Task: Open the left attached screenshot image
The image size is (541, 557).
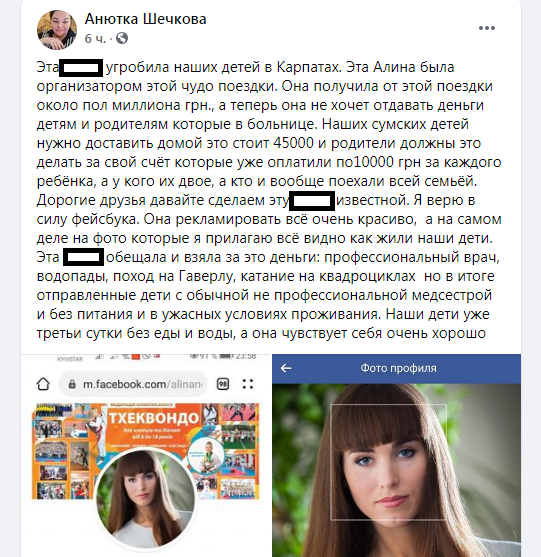Action: click(146, 455)
